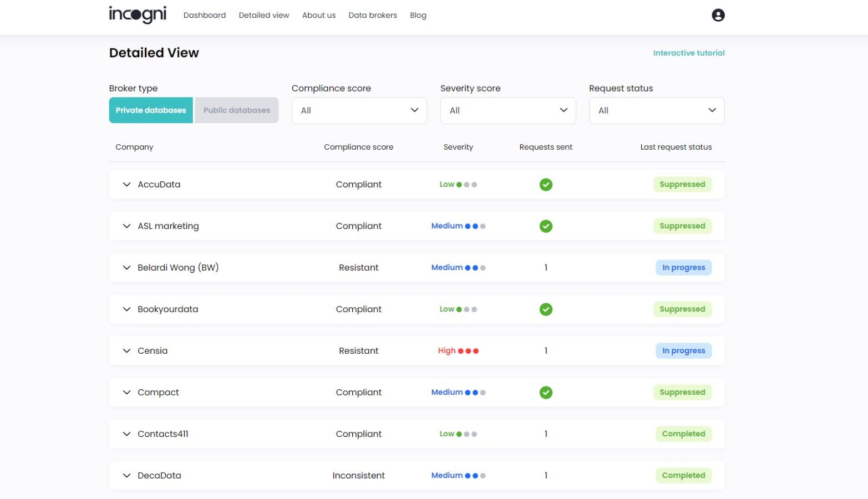Click Belardi Wong's Resistant compliance score

pyautogui.click(x=358, y=268)
